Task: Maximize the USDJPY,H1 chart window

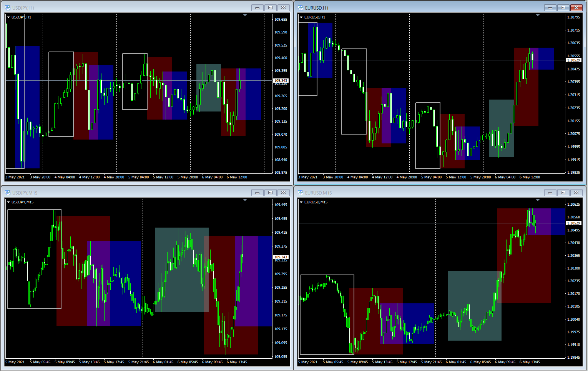Action: (270, 8)
